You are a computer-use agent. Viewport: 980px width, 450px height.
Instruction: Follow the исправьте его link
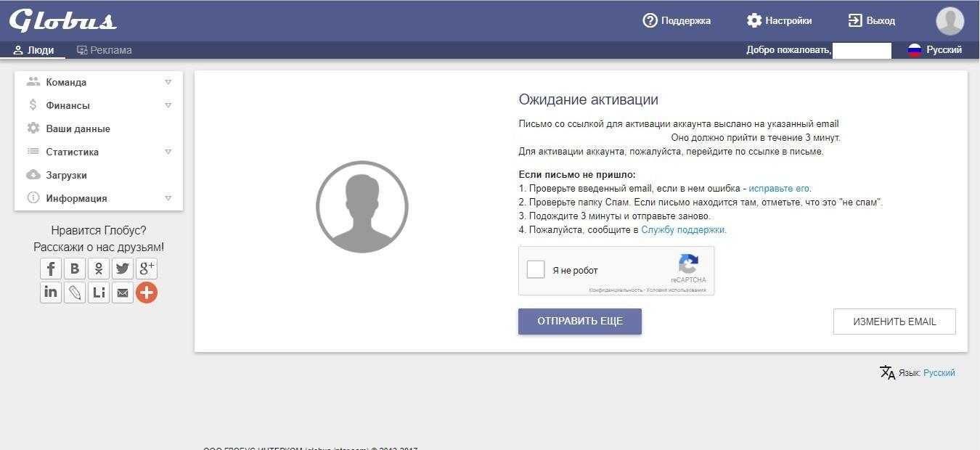pos(780,188)
